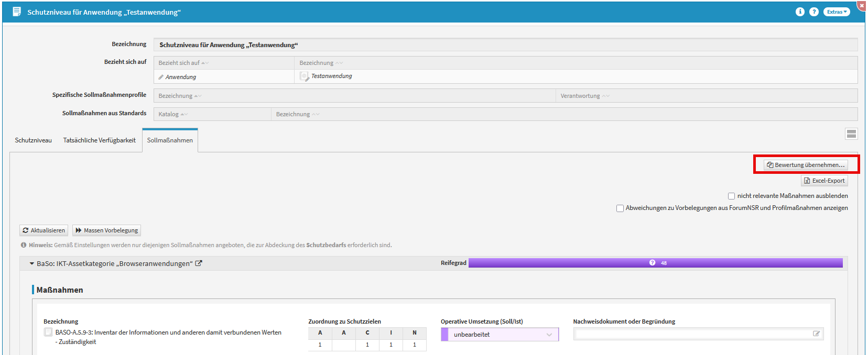Click the document icon in title bar
The width and height of the screenshot is (868, 355).
tap(17, 12)
